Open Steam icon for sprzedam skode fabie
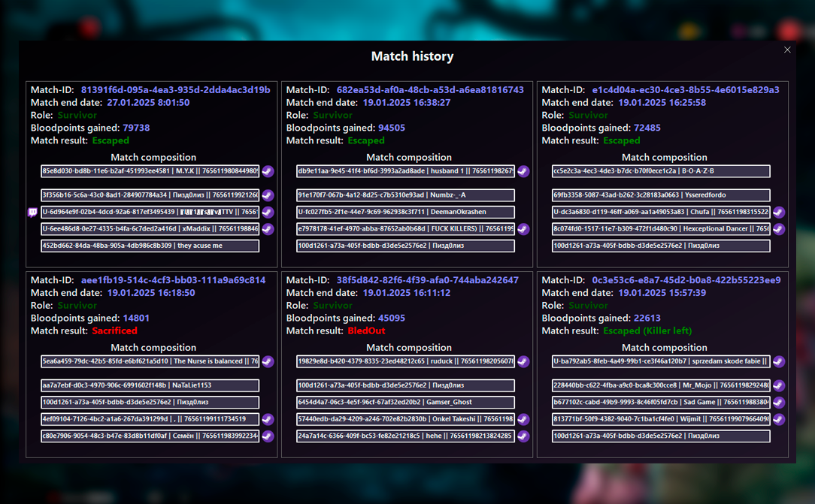 click(779, 361)
